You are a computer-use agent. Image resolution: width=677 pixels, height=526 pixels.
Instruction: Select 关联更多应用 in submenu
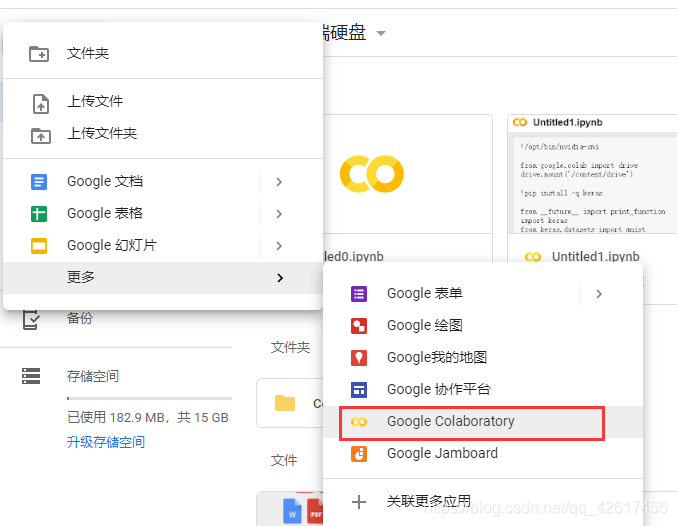tap(483, 502)
